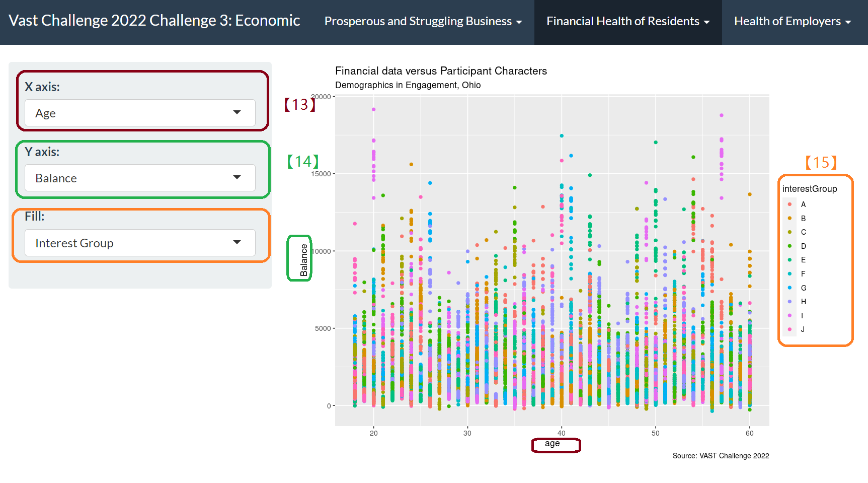
Task: Click the age x-axis title
Action: pos(552,444)
